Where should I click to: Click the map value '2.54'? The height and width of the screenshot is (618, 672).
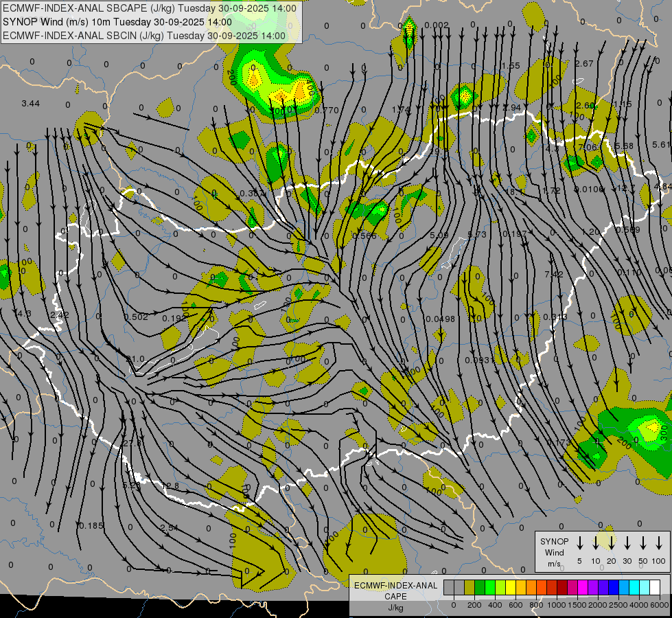(169, 527)
